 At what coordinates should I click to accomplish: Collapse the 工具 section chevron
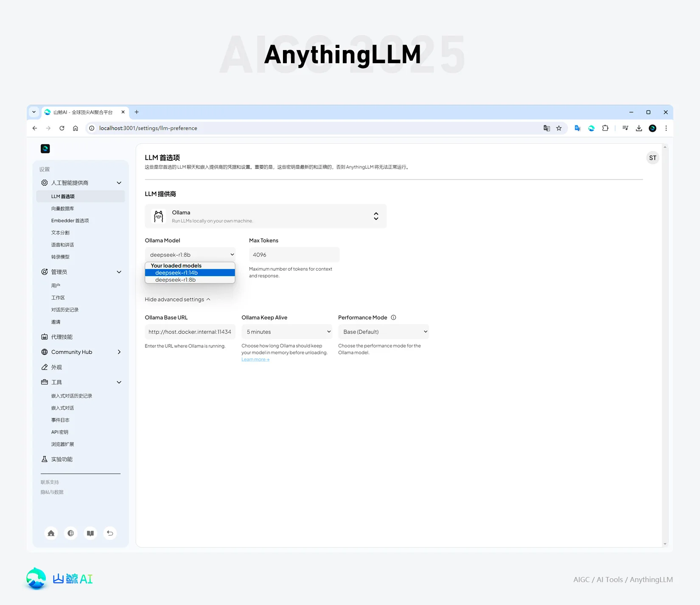tap(119, 382)
